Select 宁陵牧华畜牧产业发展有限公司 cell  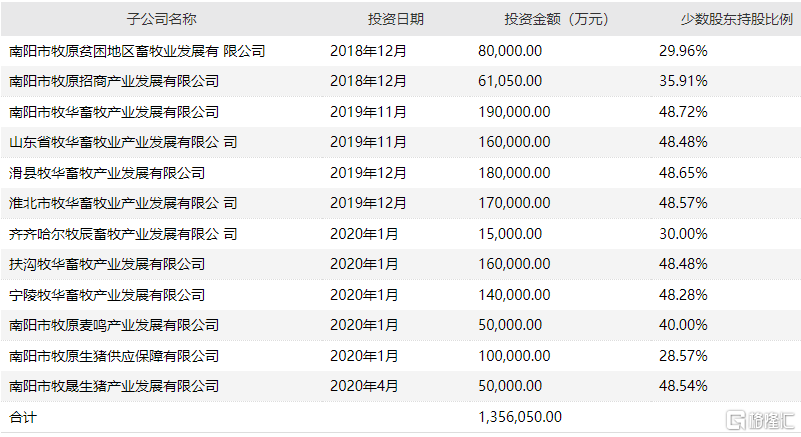click(x=107, y=295)
